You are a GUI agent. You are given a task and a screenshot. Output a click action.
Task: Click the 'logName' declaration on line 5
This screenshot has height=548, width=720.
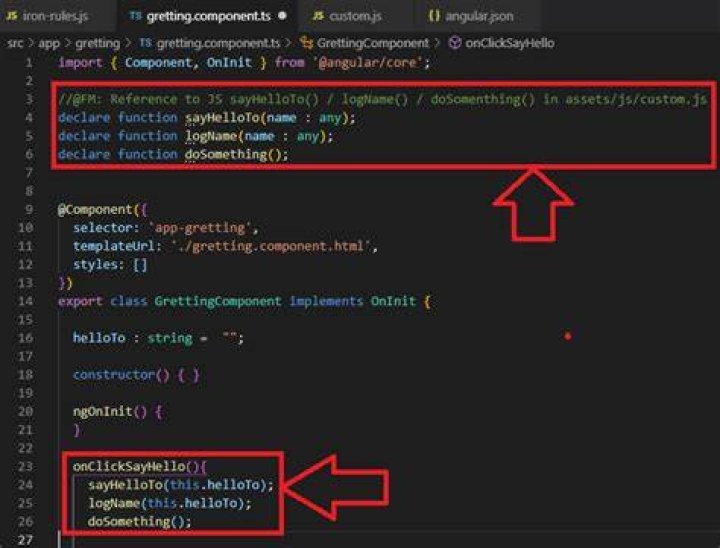(211, 136)
